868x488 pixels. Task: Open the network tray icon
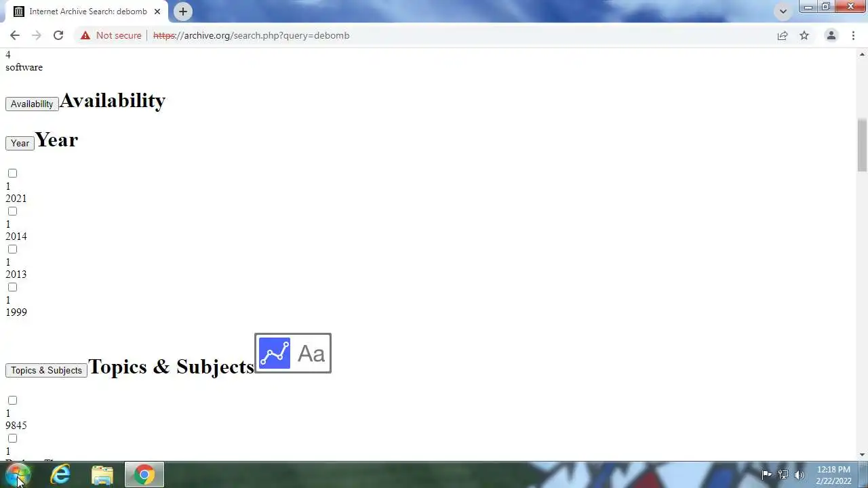783,474
